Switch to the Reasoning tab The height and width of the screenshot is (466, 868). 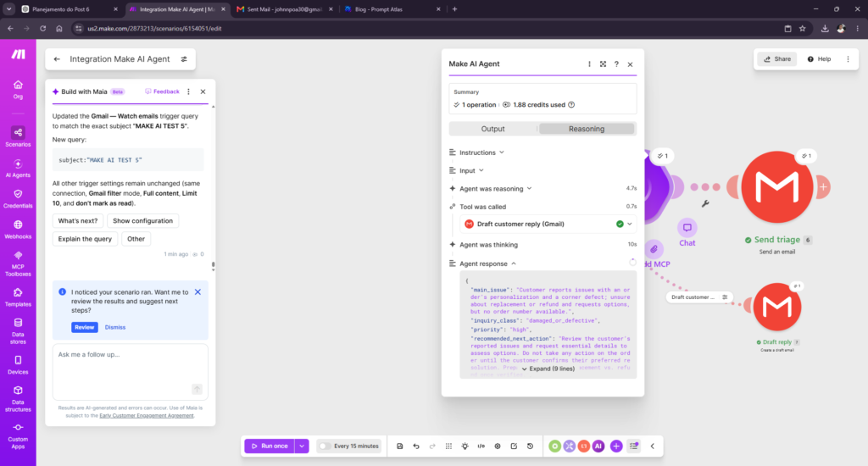point(587,129)
